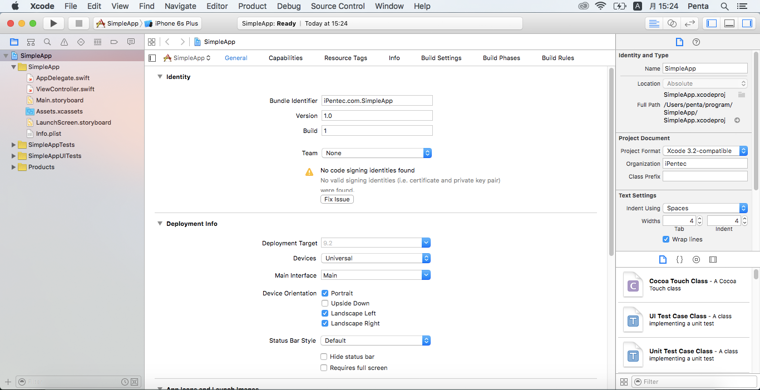Open Indent Using dropdown
Screen dimensions: 760x390
[x=705, y=208]
